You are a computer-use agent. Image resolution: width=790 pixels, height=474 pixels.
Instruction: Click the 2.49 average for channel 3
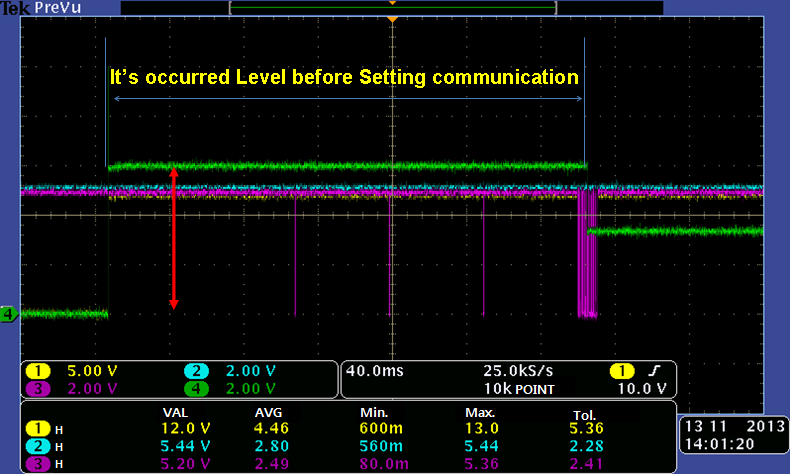pyautogui.click(x=271, y=464)
